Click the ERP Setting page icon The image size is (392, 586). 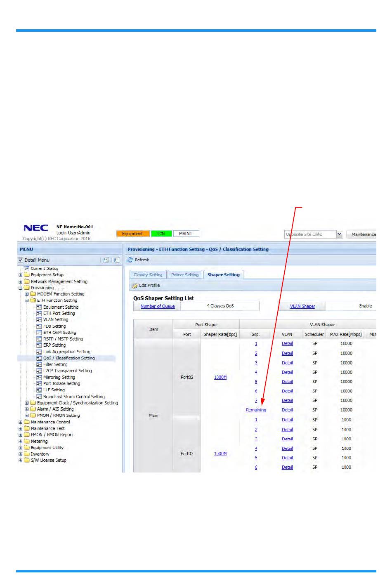[x=39, y=345]
